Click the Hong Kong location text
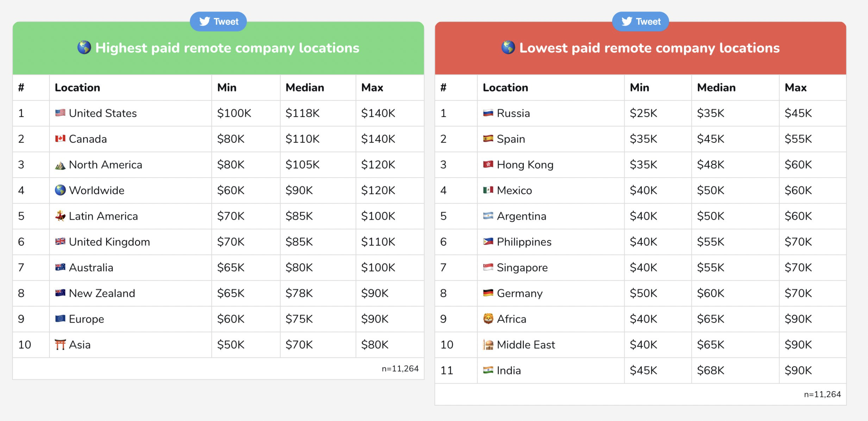Image resolution: width=868 pixels, height=421 pixels. pos(525,165)
